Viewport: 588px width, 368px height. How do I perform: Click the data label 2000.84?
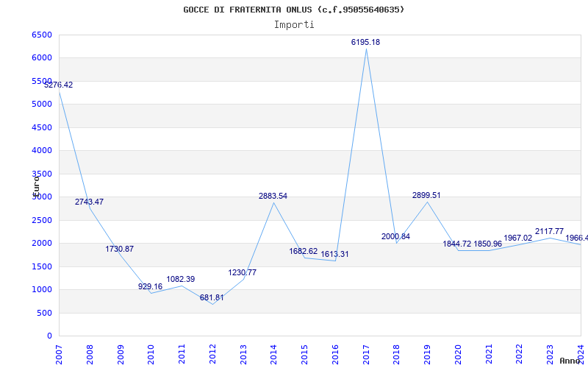pos(395,236)
